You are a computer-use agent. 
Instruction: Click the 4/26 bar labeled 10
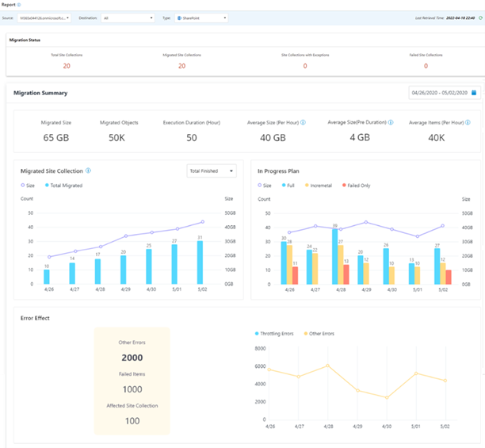tap(47, 277)
